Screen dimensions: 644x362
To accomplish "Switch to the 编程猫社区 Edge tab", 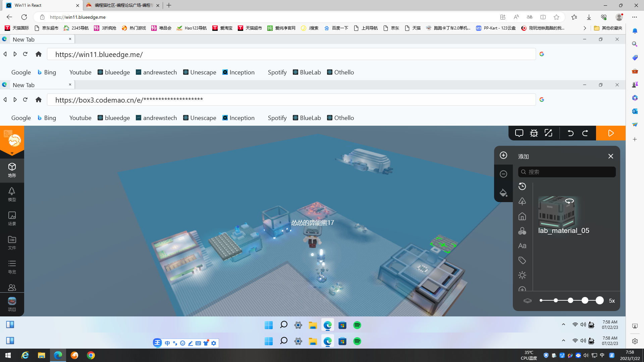I will [123, 5].
